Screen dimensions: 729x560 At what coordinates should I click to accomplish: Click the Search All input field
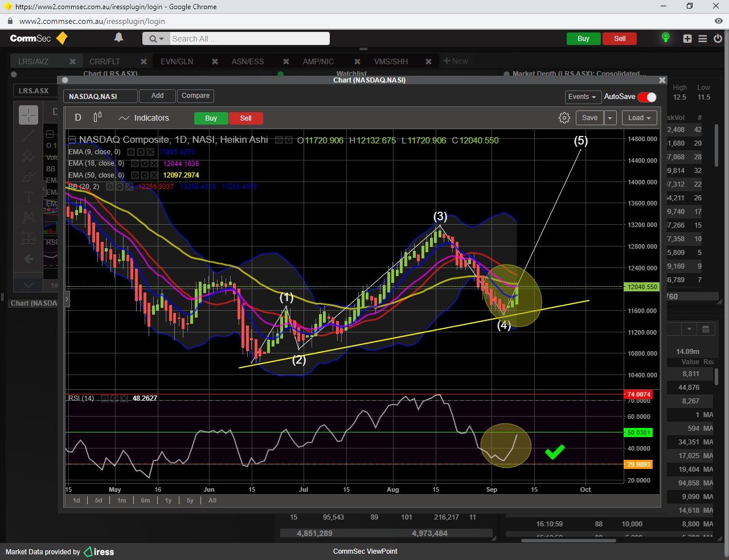click(249, 39)
